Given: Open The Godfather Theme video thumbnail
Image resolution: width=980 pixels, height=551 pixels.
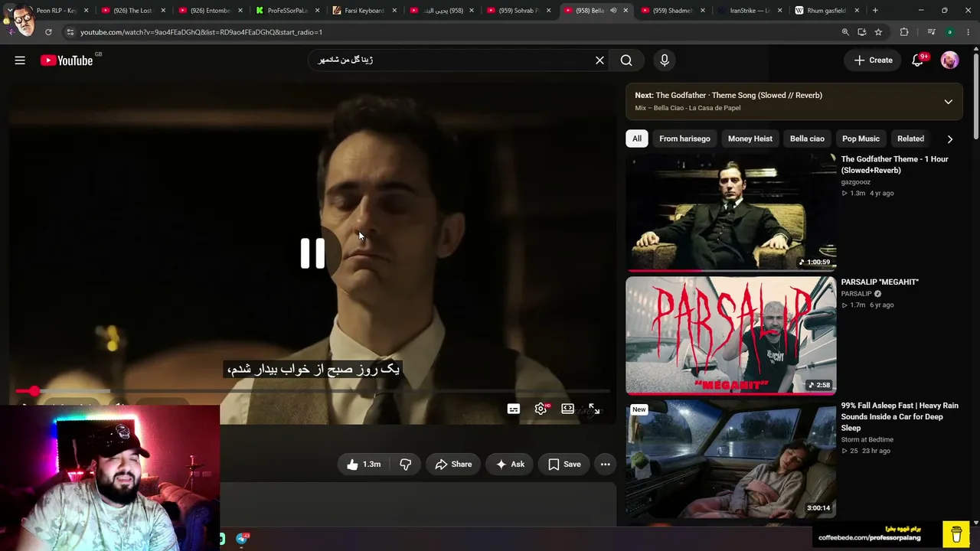Looking at the screenshot, I should pos(731,212).
